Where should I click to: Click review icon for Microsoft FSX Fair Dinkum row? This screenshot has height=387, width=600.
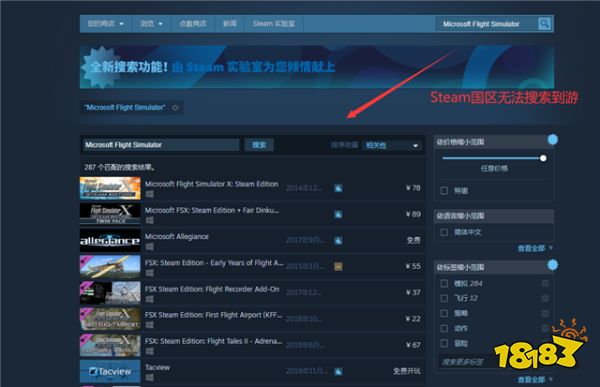pyautogui.click(x=338, y=214)
